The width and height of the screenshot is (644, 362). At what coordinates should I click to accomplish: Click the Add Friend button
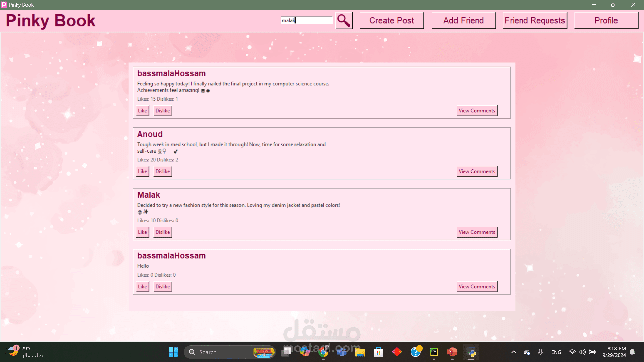pyautogui.click(x=463, y=21)
